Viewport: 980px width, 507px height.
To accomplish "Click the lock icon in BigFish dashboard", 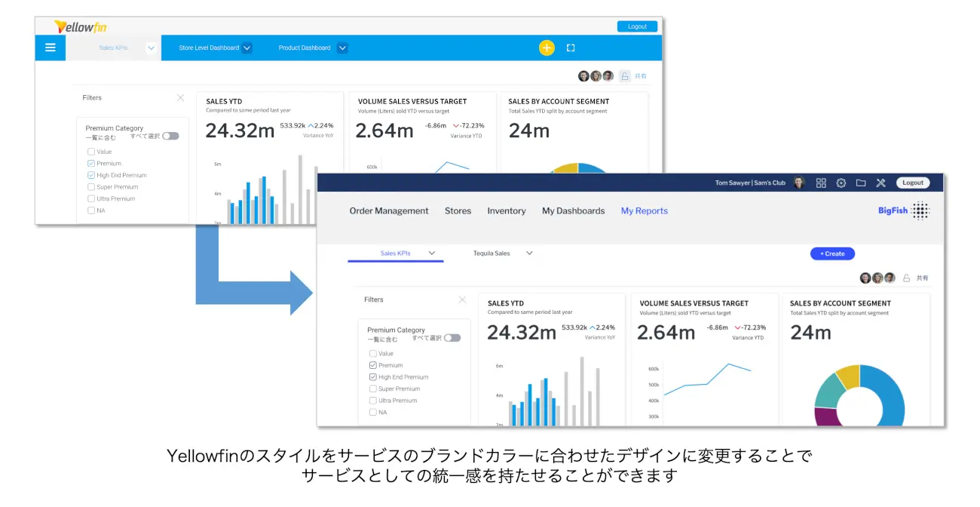I will tap(906, 278).
